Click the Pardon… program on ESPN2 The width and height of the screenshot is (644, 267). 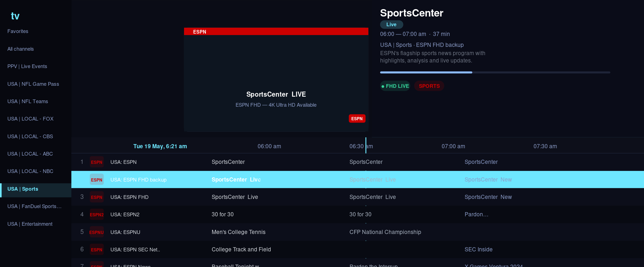476,214
